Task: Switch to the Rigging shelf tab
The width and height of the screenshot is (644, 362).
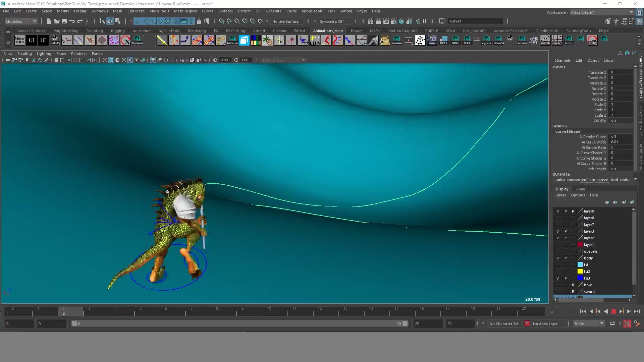Action: click(118, 31)
